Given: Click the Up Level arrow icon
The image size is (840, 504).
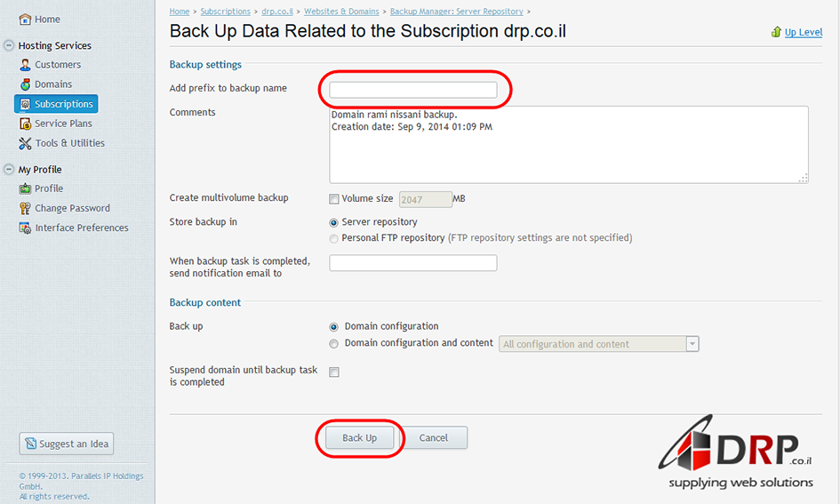Looking at the screenshot, I should click(x=776, y=32).
